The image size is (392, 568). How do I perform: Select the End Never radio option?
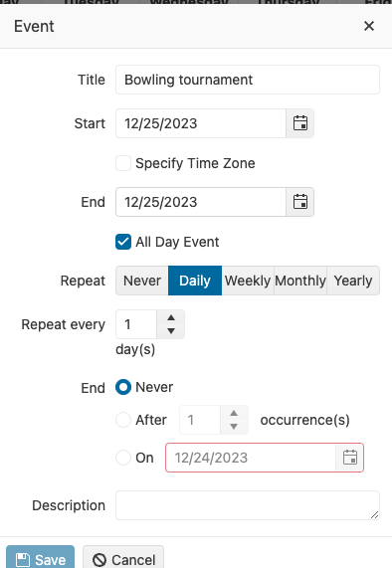click(x=123, y=387)
